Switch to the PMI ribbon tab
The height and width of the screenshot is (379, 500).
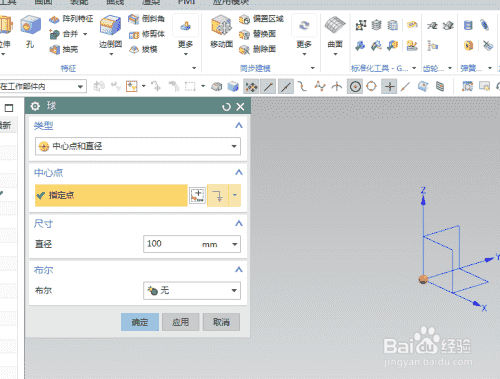tap(187, 2)
